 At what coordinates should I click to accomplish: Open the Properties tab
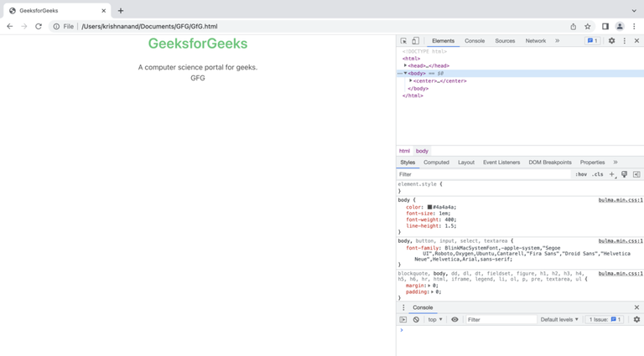(592, 163)
